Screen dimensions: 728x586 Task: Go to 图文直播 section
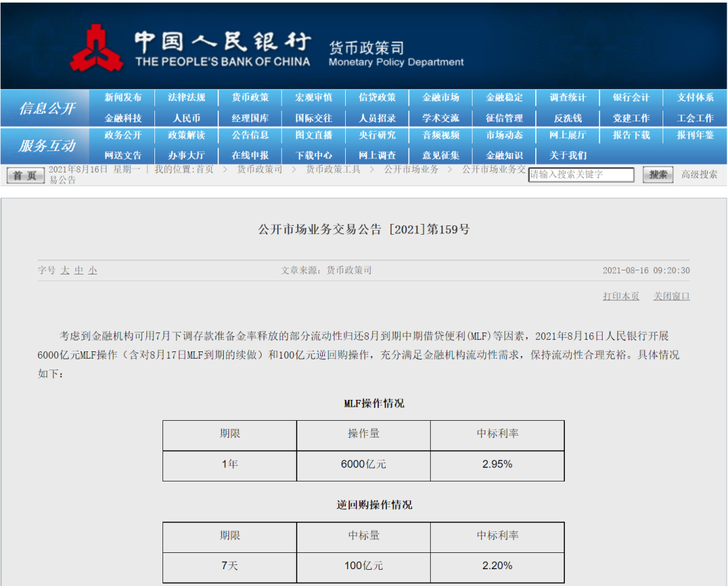coord(314,135)
